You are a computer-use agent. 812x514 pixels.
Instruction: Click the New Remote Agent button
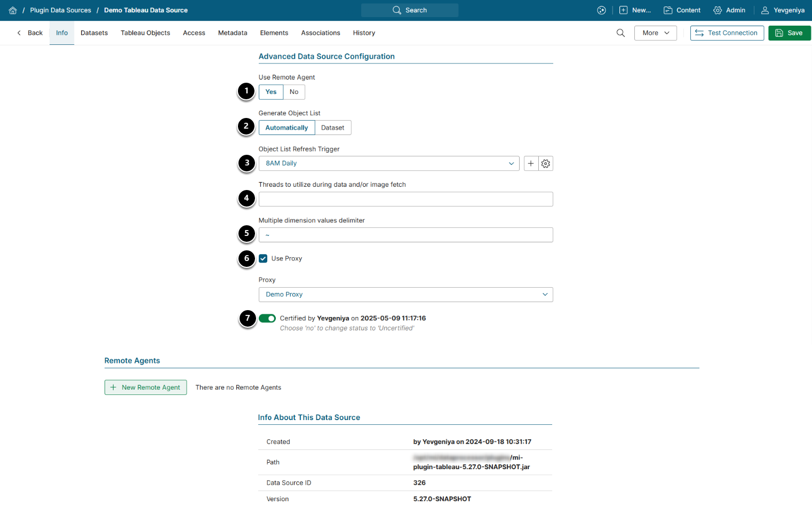(146, 388)
